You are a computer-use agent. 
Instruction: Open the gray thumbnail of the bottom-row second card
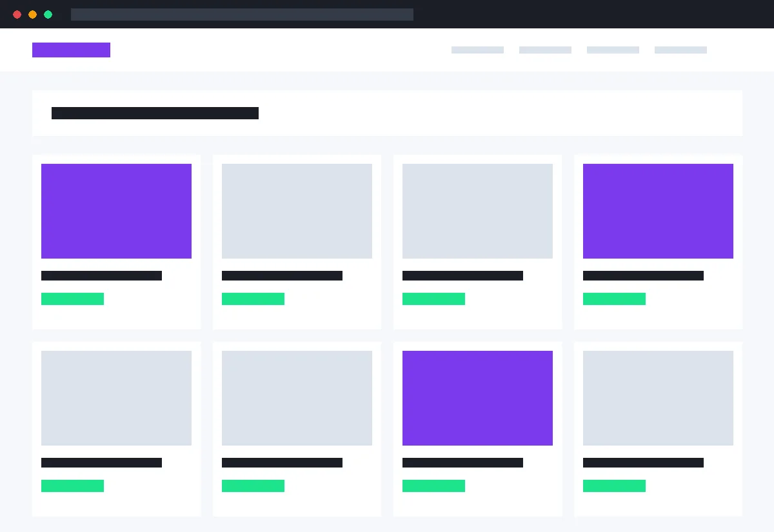tap(297, 398)
